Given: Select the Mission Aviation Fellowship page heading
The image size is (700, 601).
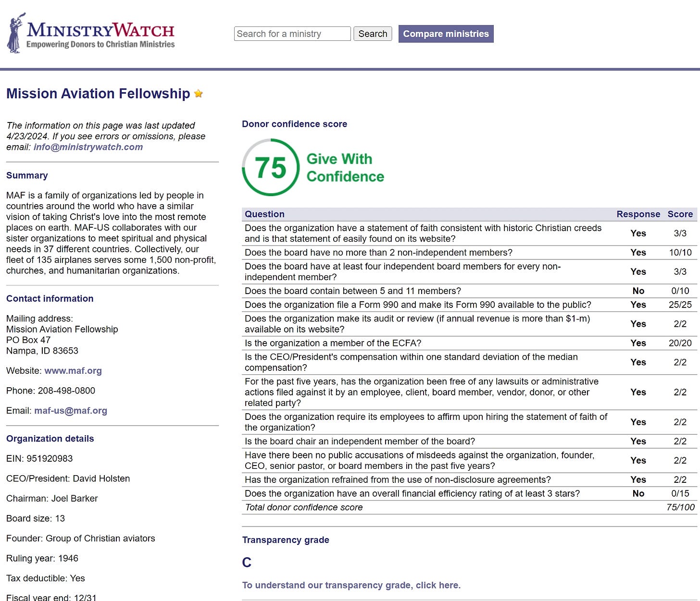Looking at the screenshot, I should point(98,94).
